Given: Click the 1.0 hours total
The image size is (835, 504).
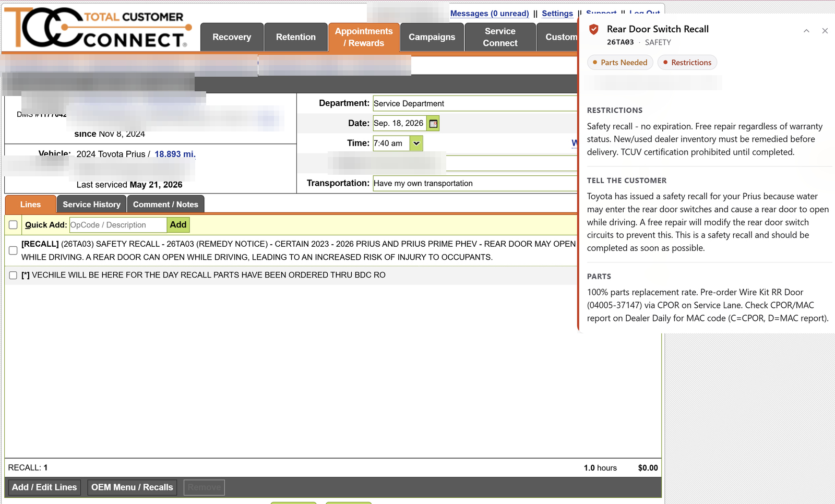Looking at the screenshot, I should point(600,468).
